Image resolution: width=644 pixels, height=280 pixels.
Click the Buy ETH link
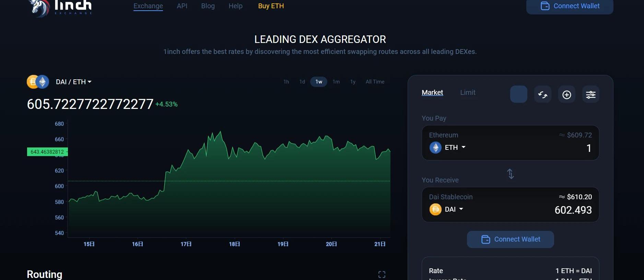[271, 6]
